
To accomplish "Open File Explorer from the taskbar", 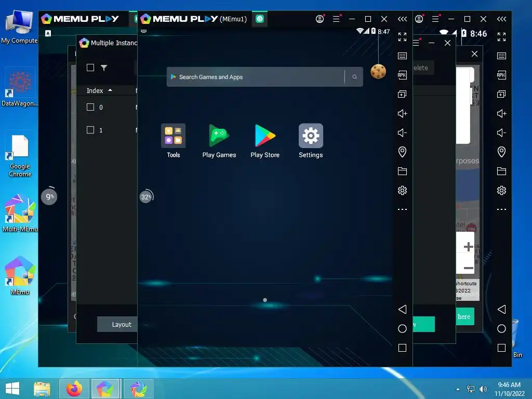I will point(42,389).
